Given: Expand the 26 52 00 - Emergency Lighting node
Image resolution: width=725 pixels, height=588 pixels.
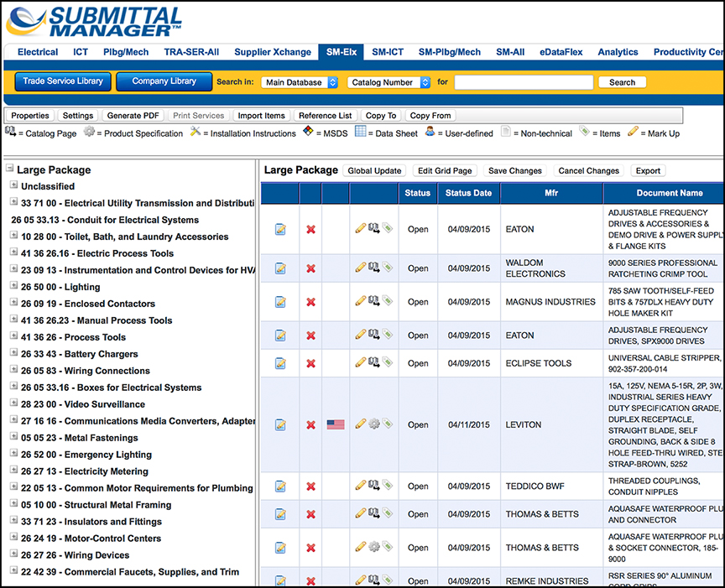Looking at the screenshot, I should 14,454.
